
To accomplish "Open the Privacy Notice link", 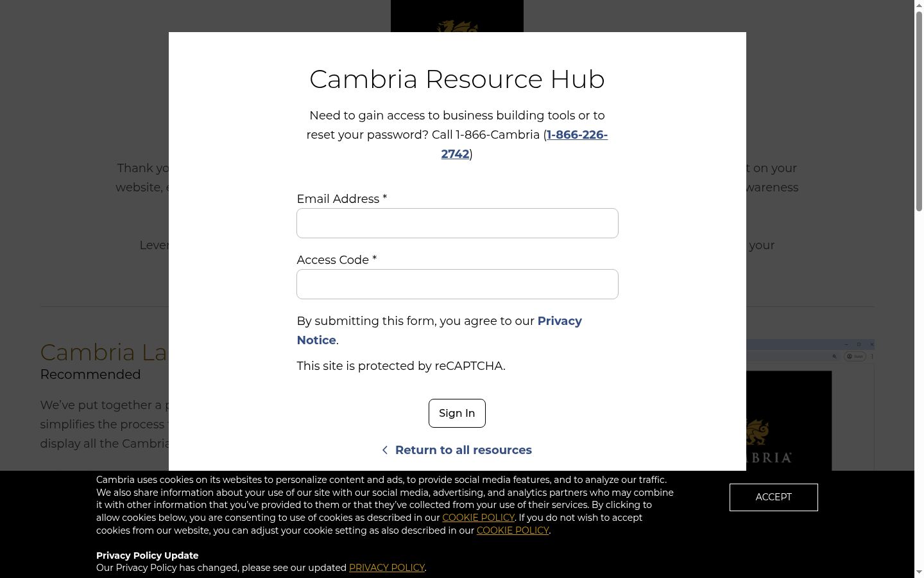I will [439, 330].
